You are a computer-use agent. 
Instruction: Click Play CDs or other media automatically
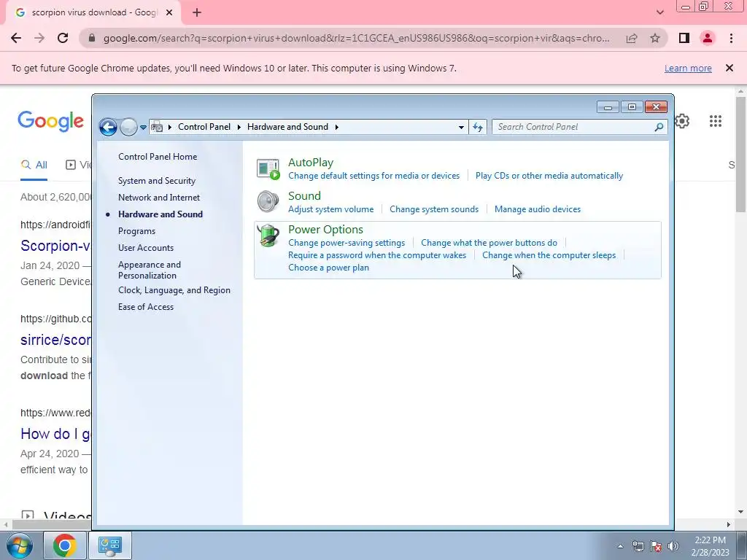[549, 176]
